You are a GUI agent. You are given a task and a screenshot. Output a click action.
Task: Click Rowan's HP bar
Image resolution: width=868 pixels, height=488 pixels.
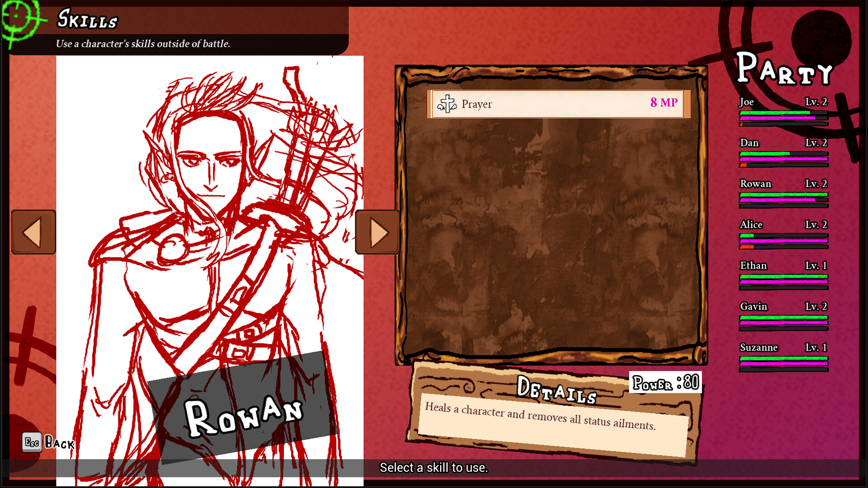[783, 194]
